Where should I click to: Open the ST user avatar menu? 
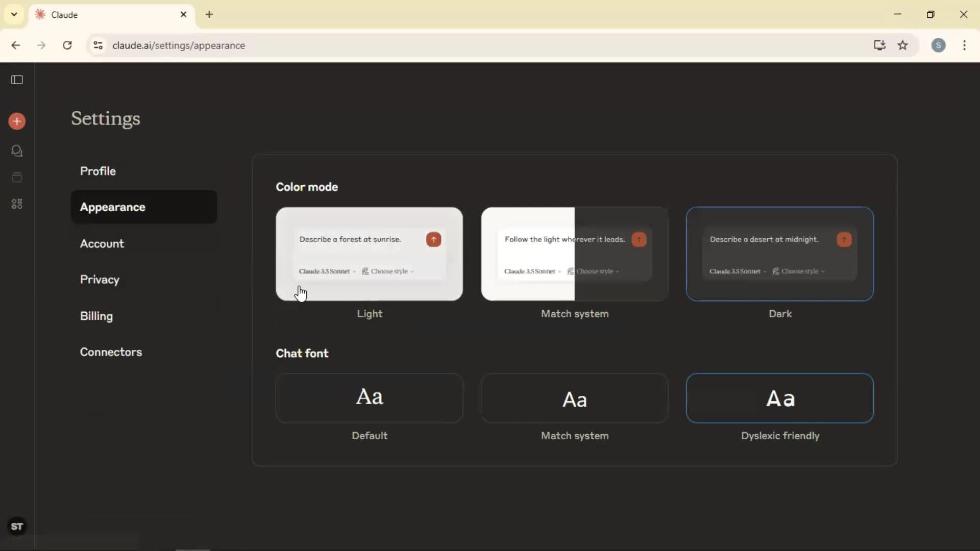[x=17, y=527]
